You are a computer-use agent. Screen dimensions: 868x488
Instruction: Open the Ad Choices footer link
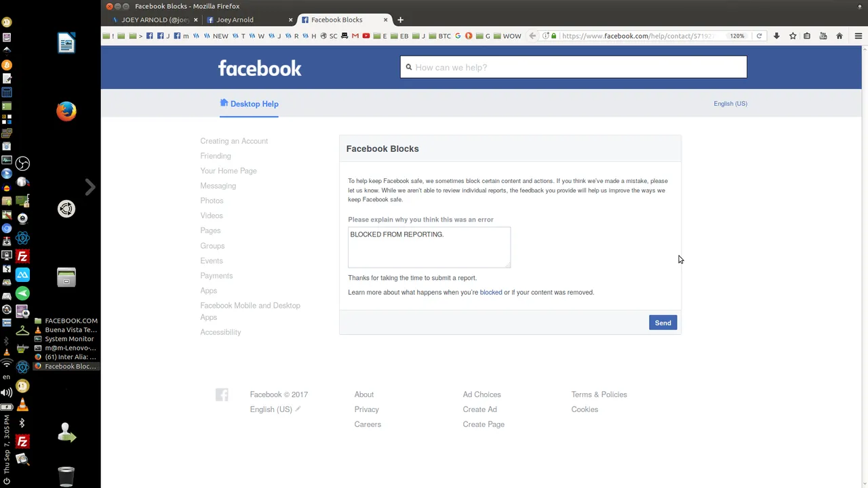(482, 394)
